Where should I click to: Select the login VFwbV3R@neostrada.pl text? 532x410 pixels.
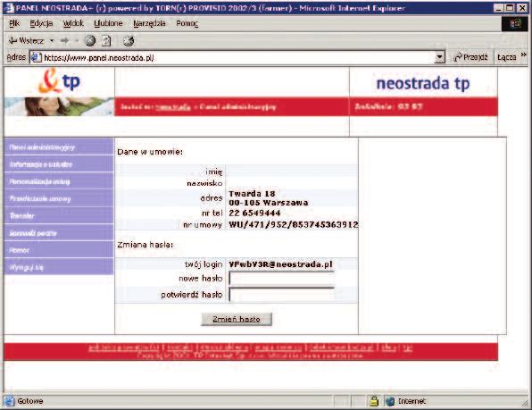[x=280, y=264]
